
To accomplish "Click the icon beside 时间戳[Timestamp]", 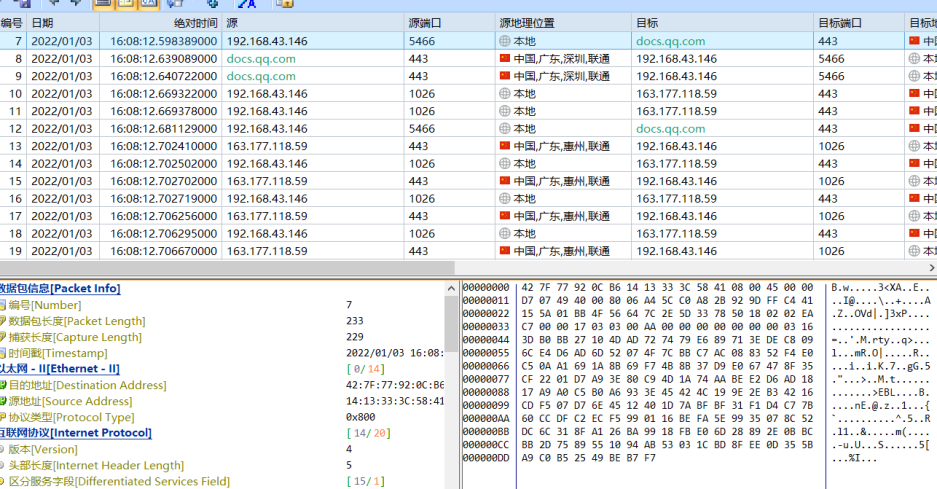I will pos(3,353).
